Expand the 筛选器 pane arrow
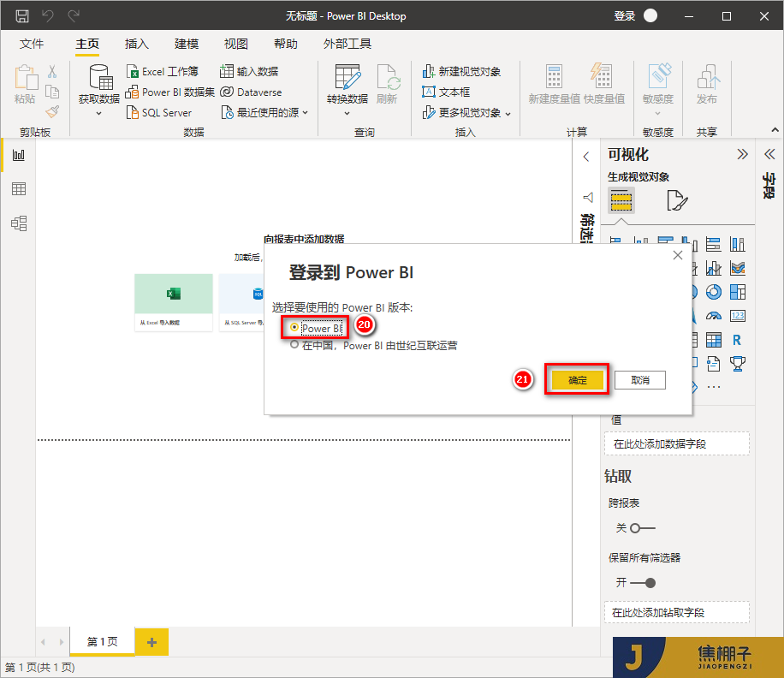This screenshot has width=784, height=678. 586,157
